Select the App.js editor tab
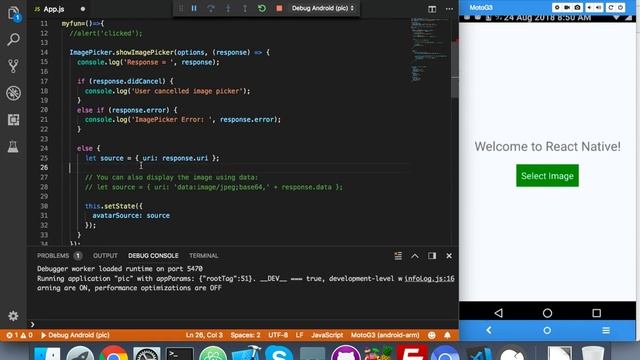640x360 pixels. pos(54,9)
